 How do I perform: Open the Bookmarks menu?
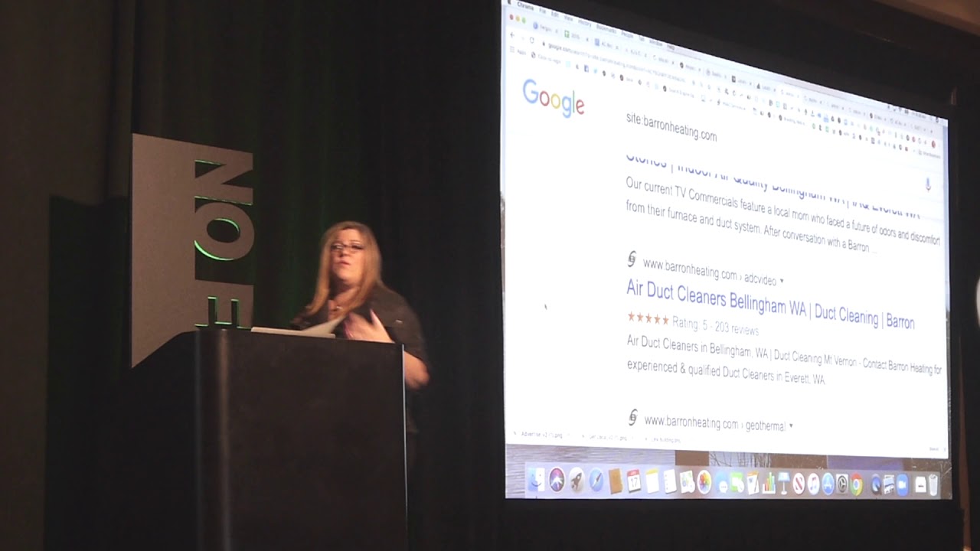tap(606, 29)
